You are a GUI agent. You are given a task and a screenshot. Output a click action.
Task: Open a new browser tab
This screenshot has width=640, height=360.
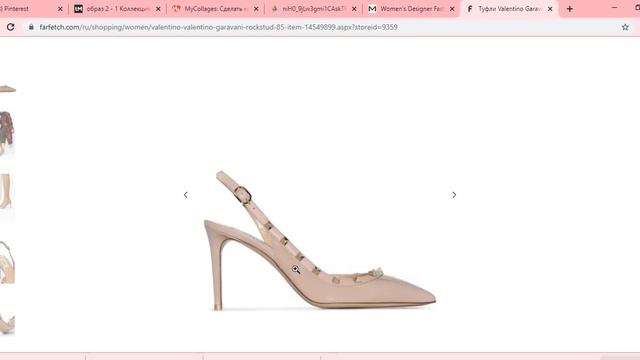[x=570, y=9]
